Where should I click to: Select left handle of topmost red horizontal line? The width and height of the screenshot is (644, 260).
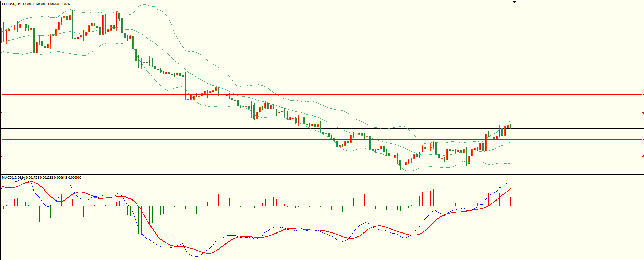tap(1, 94)
